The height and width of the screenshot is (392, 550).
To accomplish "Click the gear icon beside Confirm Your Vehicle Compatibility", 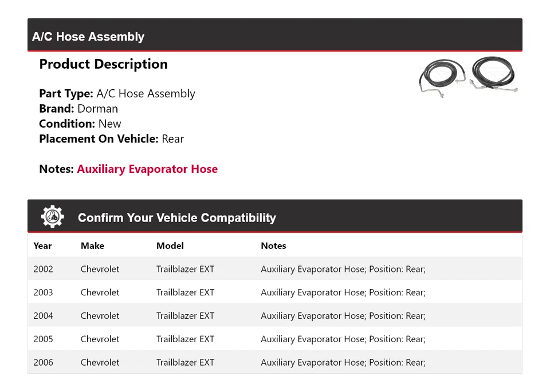I will coord(53,217).
